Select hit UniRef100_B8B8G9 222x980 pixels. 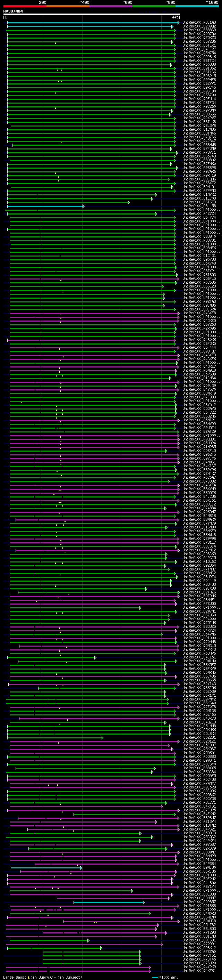tap(199, 31)
